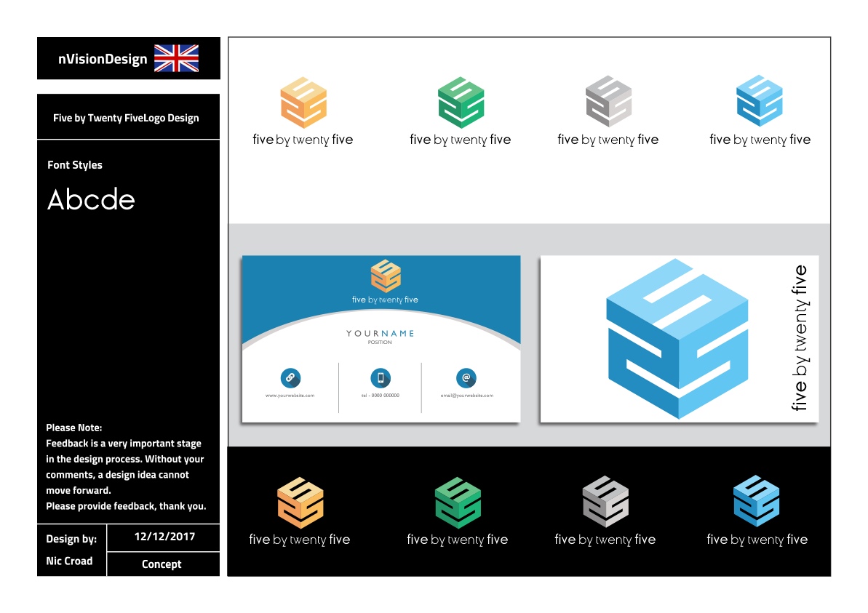Click the Please Note: label
Screen dimensions: 868x613
pos(73,428)
